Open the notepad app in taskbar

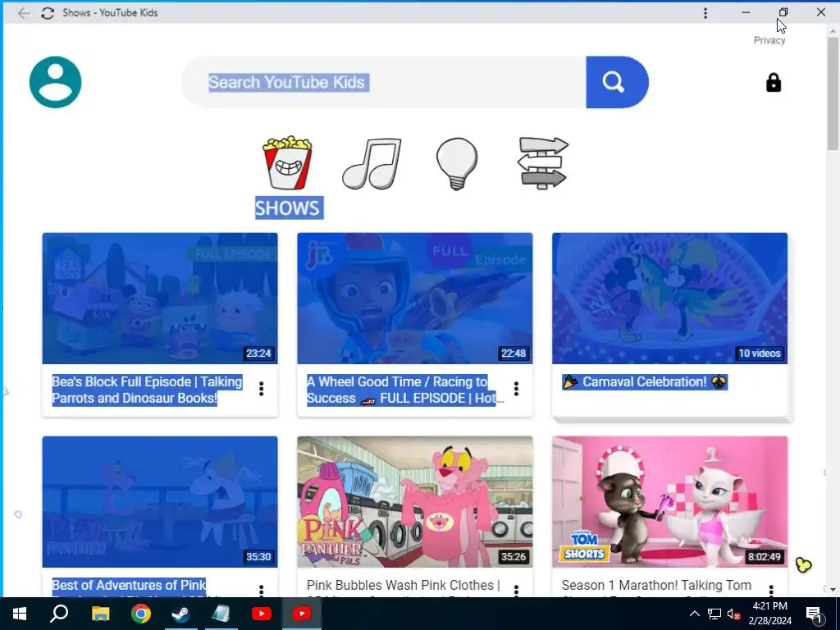coord(221,614)
